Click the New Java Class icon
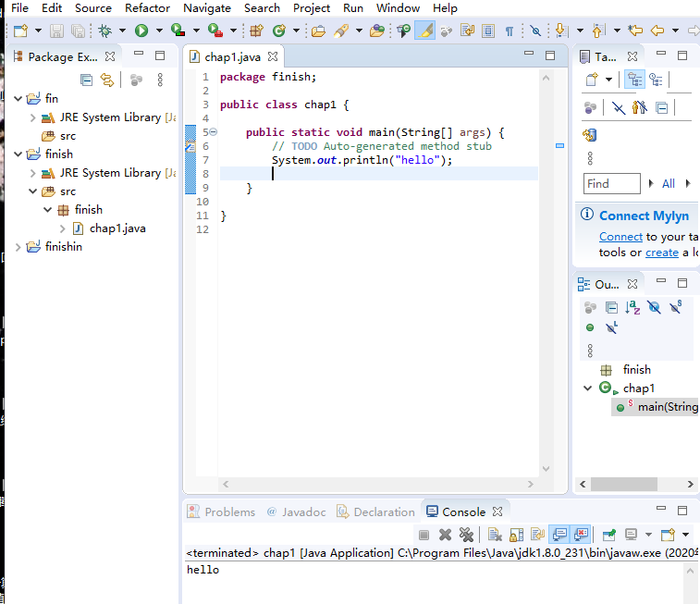 [278, 31]
